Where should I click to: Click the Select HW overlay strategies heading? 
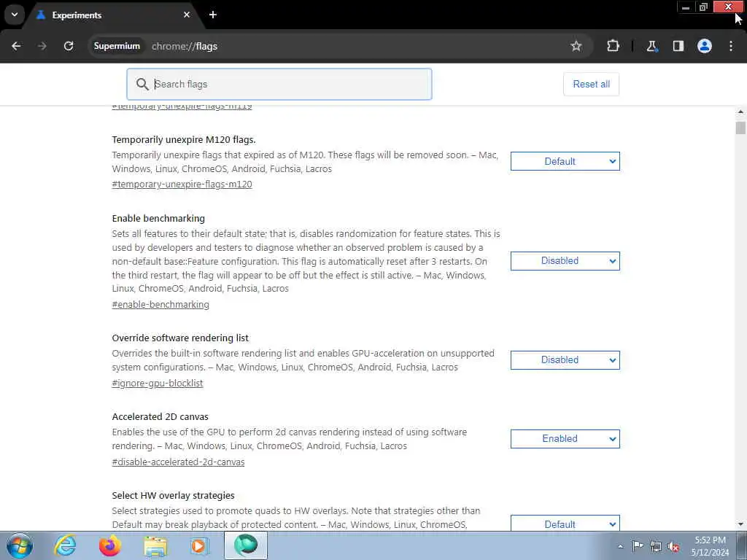click(174, 496)
